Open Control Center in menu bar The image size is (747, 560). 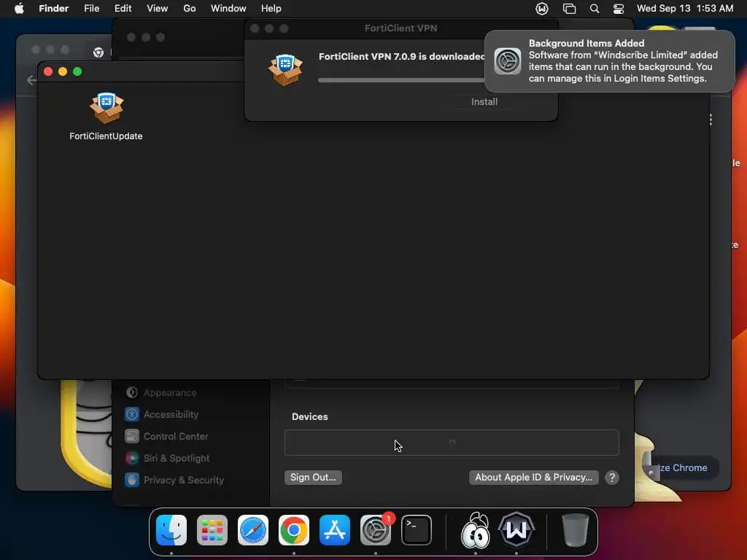619,9
